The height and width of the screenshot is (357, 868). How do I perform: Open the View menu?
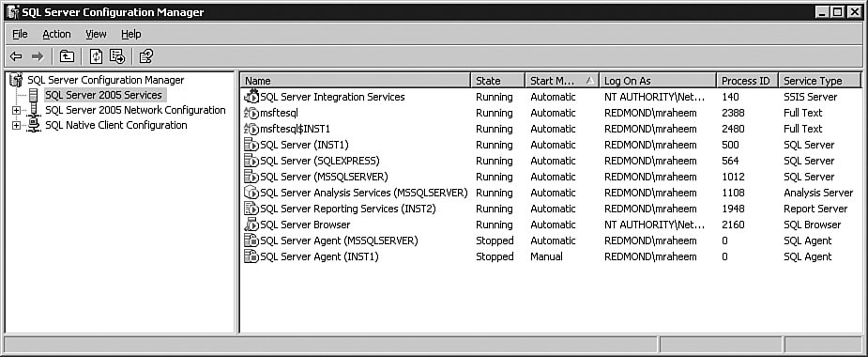pyautogui.click(x=96, y=35)
